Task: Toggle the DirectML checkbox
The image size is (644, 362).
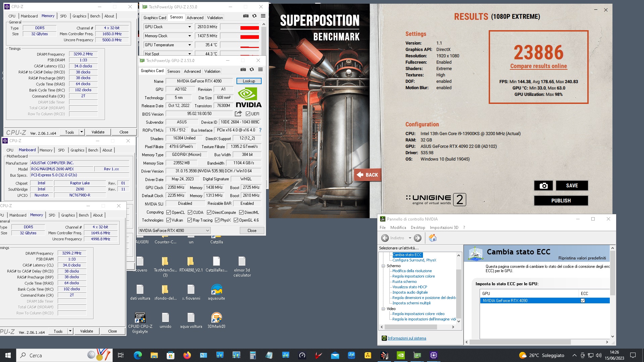Action: coord(241,212)
